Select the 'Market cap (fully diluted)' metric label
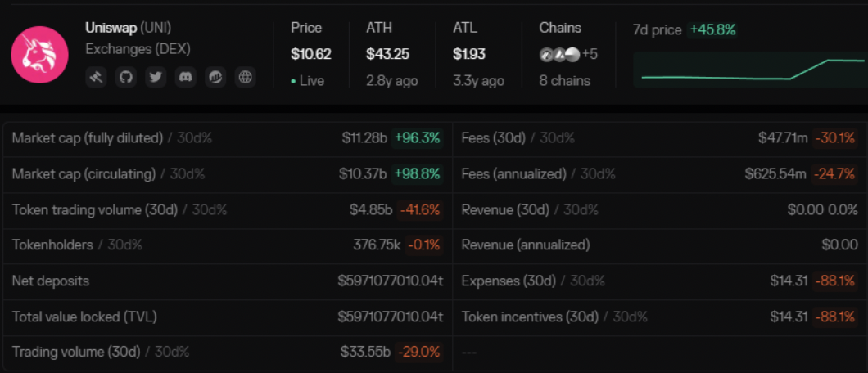This screenshot has height=373, width=868. pos(88,138)
